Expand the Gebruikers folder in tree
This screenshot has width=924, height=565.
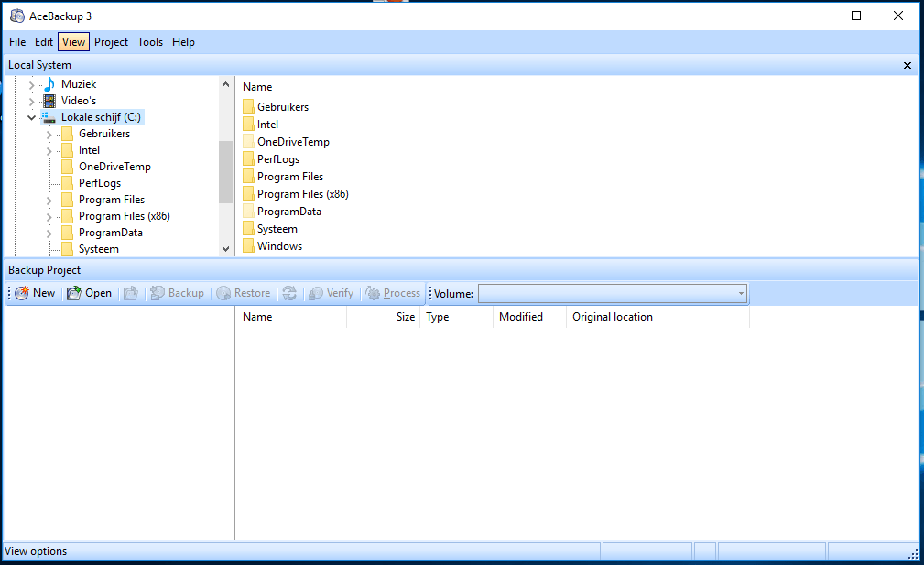pos(49,135)
